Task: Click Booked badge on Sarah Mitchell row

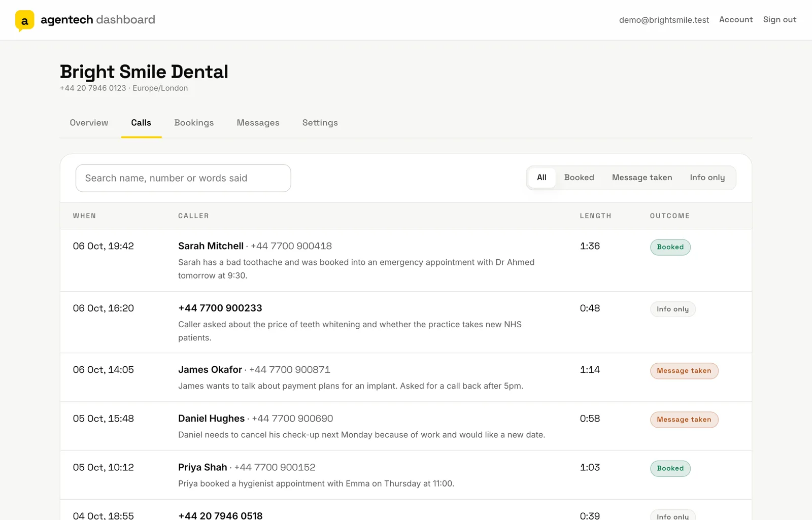Action: click(670, 247)
